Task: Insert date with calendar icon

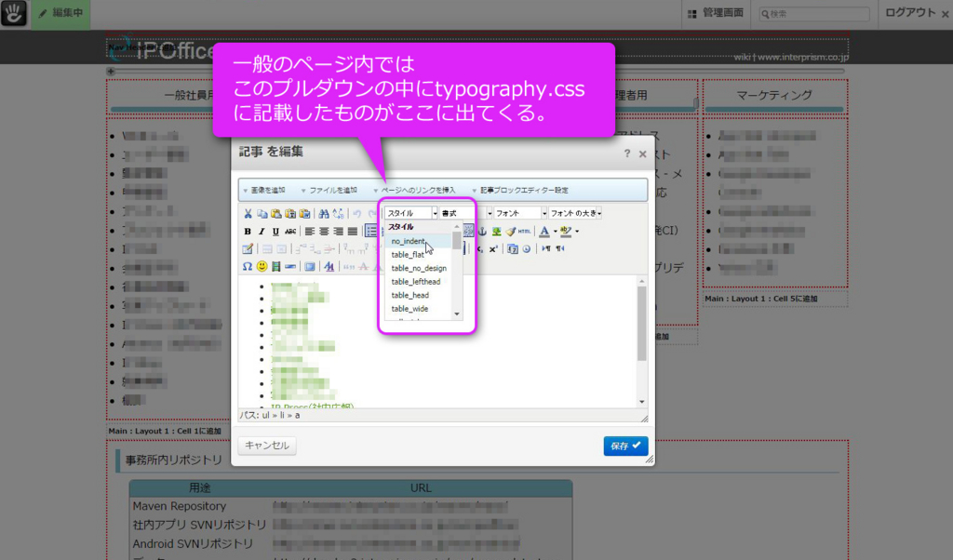Action: click(x=513, y=249)
